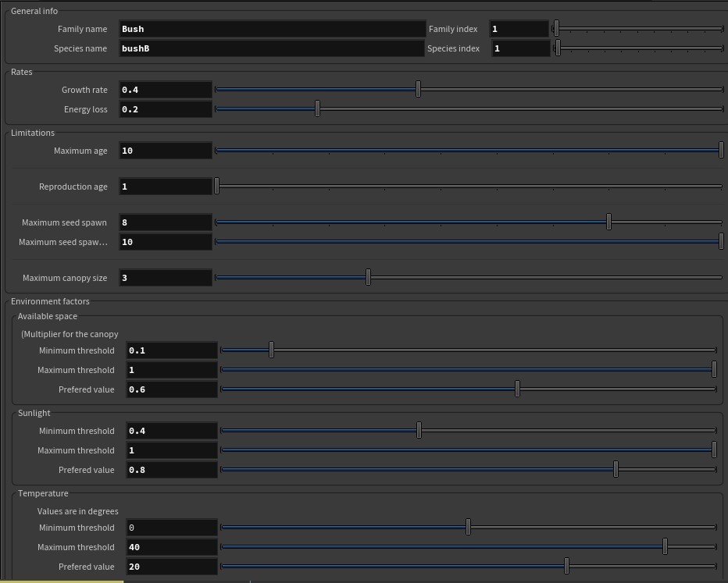Click the Maximum canopy size slider handle

click(x=368, y=277)
